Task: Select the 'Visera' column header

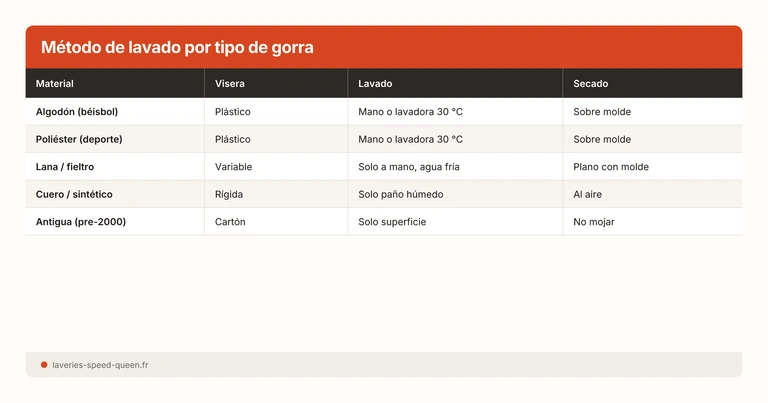Action: [x=229, y=84]
